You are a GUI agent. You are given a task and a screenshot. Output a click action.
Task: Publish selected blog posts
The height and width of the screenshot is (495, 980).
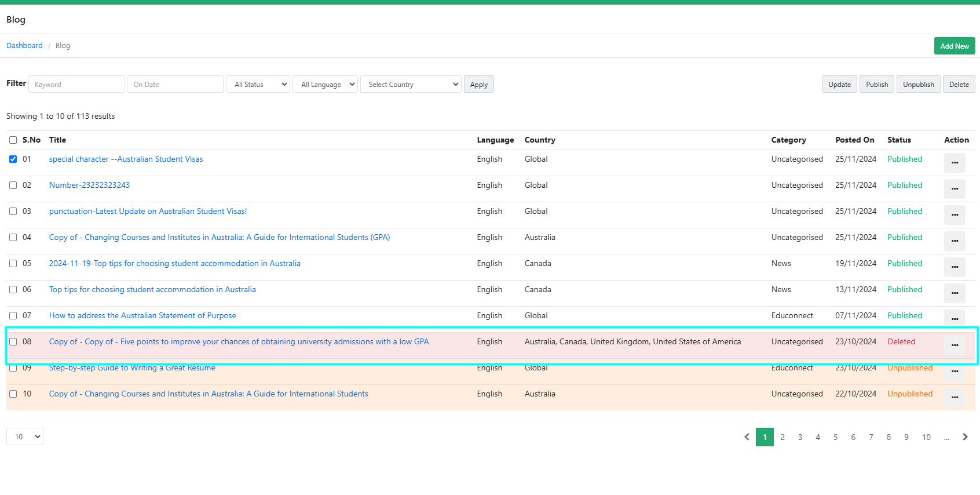877,85
